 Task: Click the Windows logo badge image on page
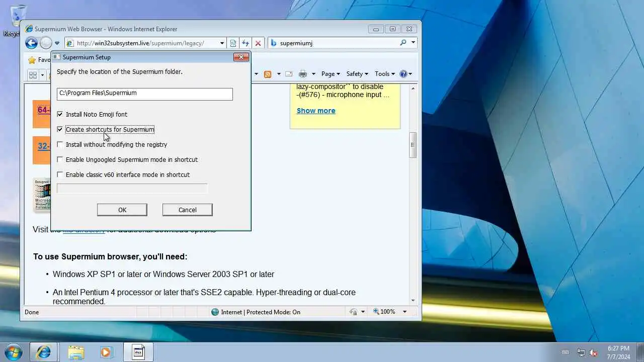pyautogui.click(x=42, y=194)
